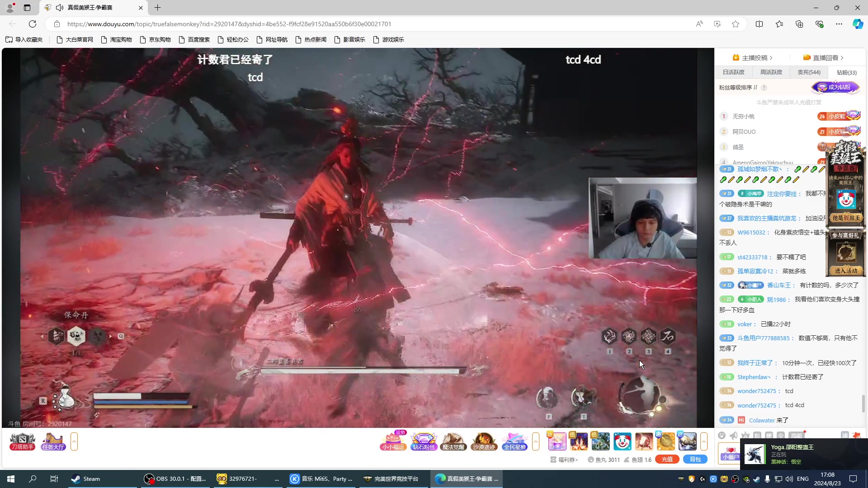Click the megaphone icon in the chat toolbar

click(x=734, y=435)
